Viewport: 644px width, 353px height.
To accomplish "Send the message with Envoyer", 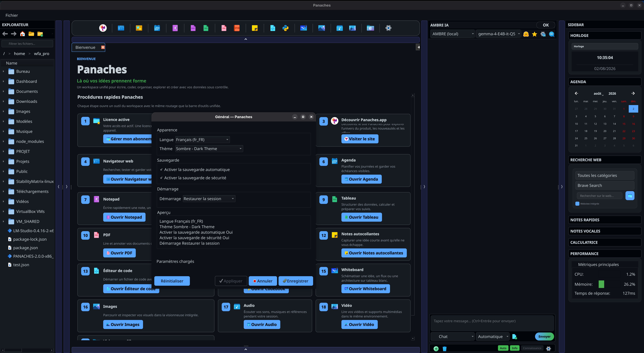I will [545, 336].
